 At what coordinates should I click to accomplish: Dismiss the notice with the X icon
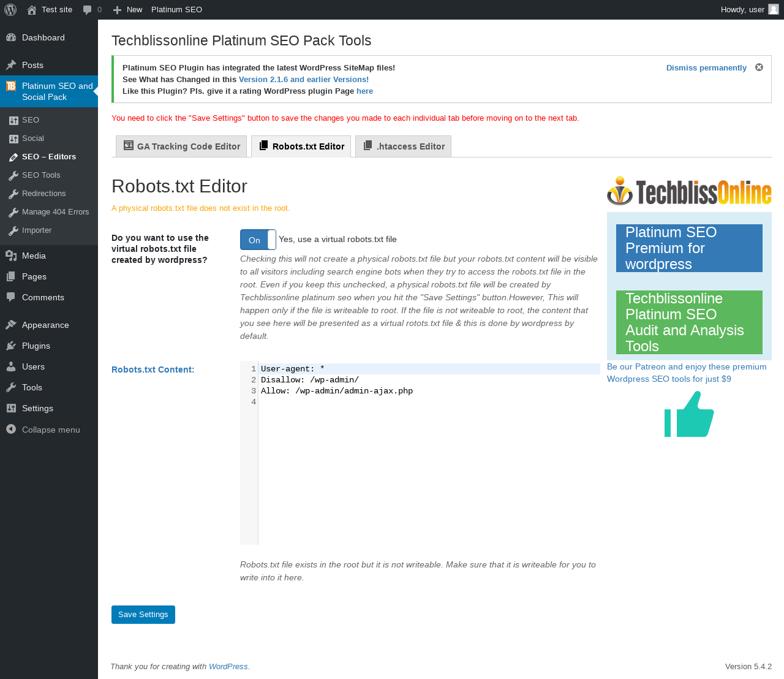coord(759,67)
